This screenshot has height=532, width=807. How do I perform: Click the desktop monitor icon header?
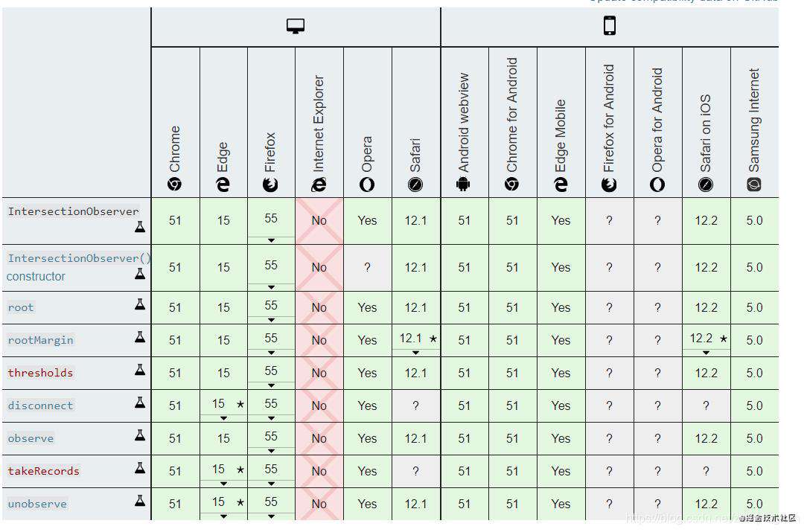pyautogui.click(x=296, y=26)
